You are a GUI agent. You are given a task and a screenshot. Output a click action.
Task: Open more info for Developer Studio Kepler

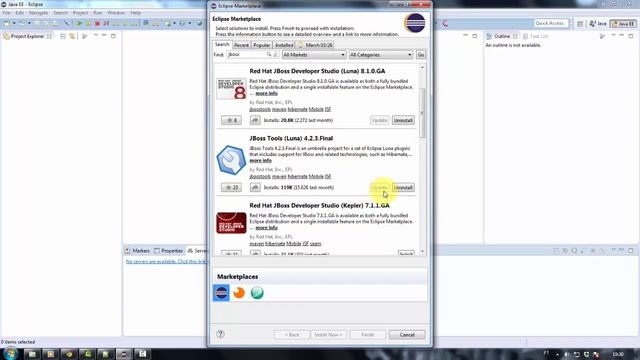pos(267,228)
